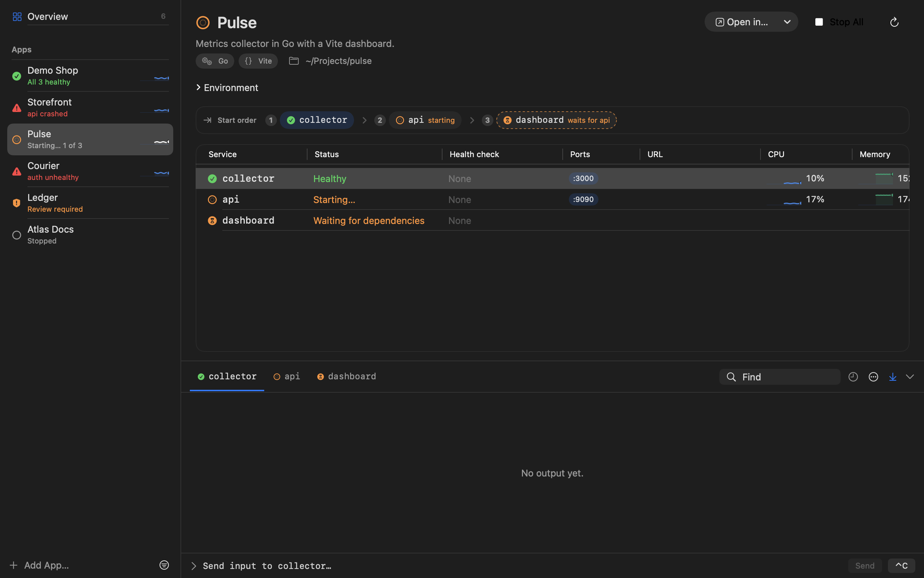Switch to api log tab
This screenshot has height=578, width=924.
coord(287,376)
